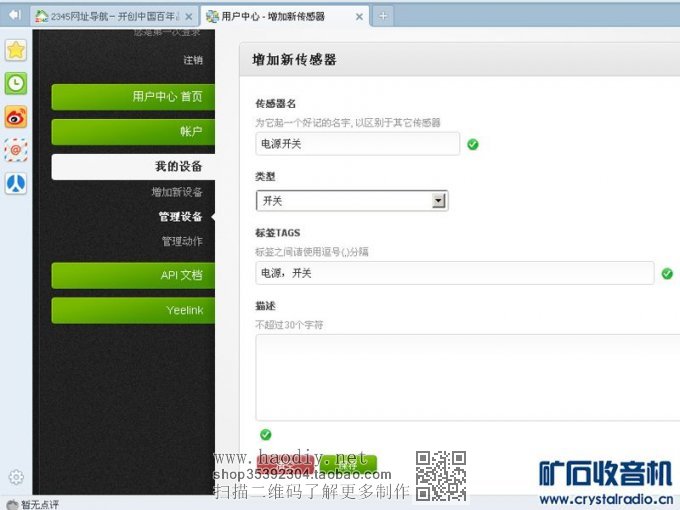This screenshot has height=510, width=680.
Task: Select 增加新设备 in sidebar menu
Action: click(x=177, y=192)
